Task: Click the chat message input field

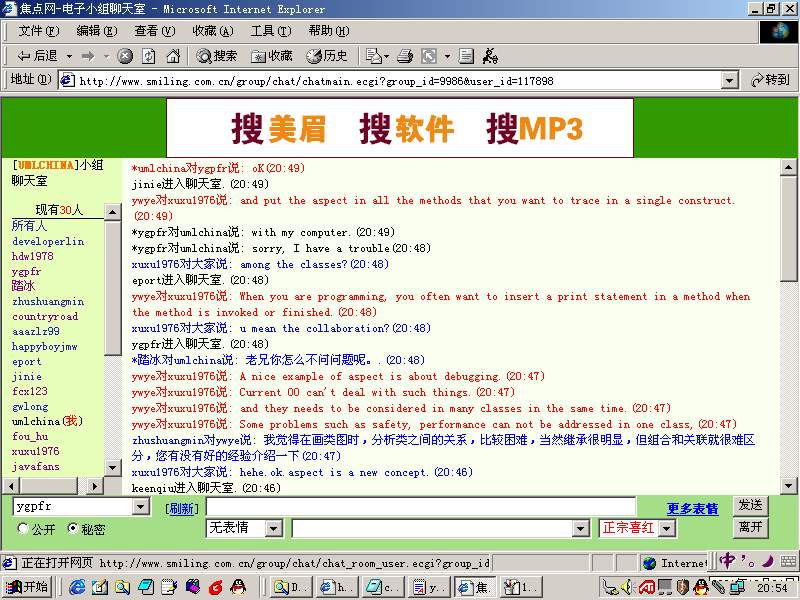Action: click(421, 507)
